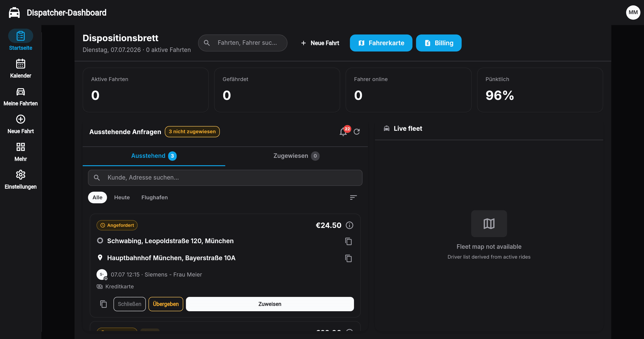Click the taxi logo in the header

14,13
